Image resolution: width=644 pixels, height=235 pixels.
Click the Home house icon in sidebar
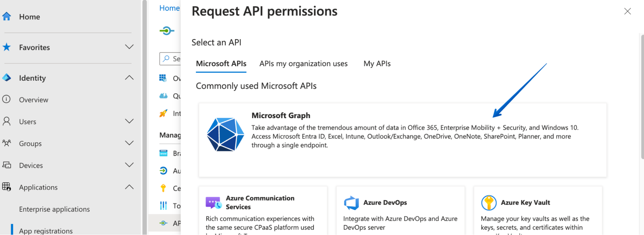point(6,16)
